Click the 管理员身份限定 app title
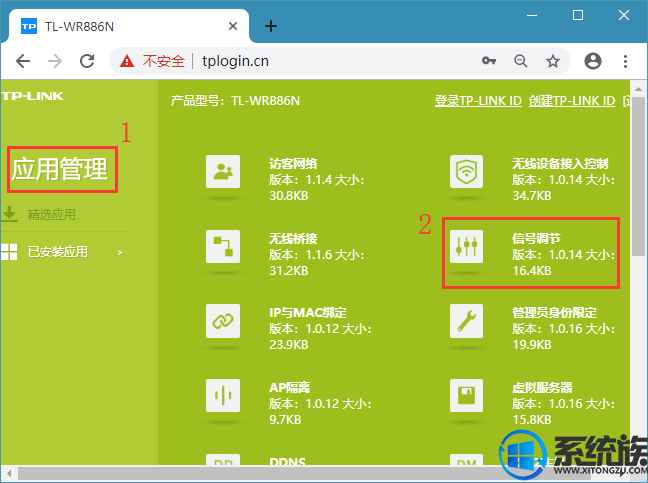This screenshot has width=648, height=483. 554,312
